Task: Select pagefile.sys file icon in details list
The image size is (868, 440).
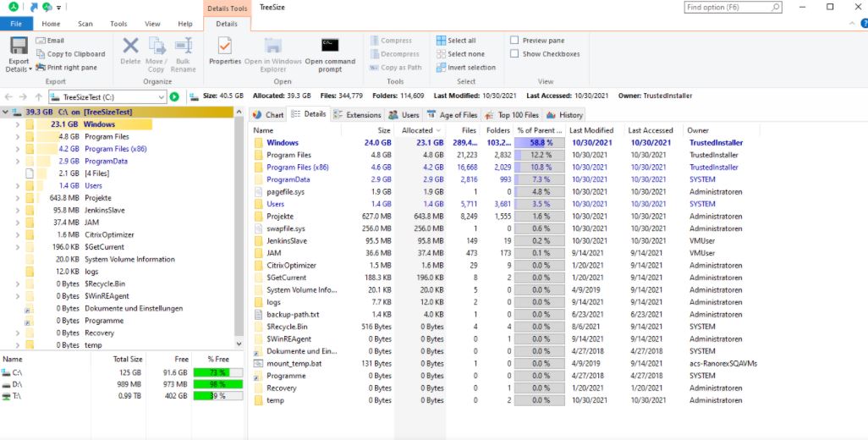Action: [258, 191]
